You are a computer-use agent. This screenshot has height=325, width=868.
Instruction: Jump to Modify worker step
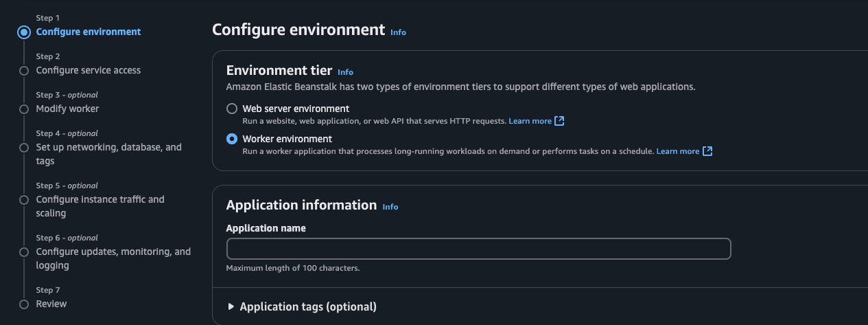point(67,109)
